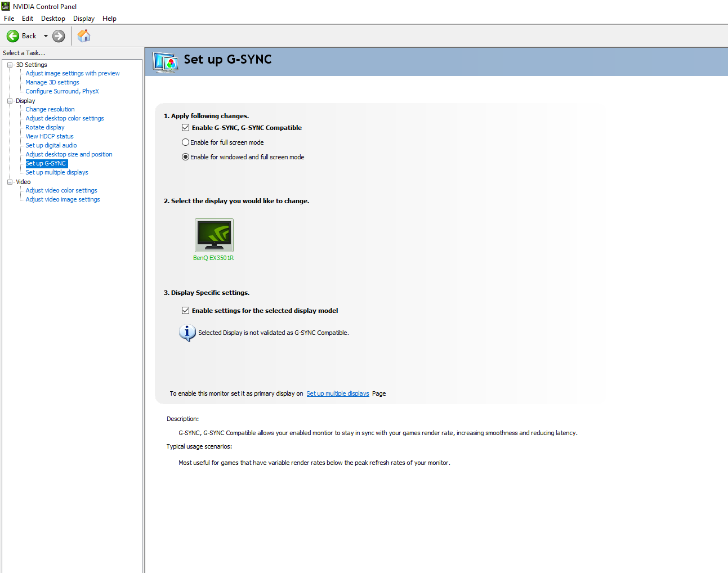Screen dimensions: 728x573
Task: Collapse the 3D Settings tree node
Action: [x=10, y=65]
